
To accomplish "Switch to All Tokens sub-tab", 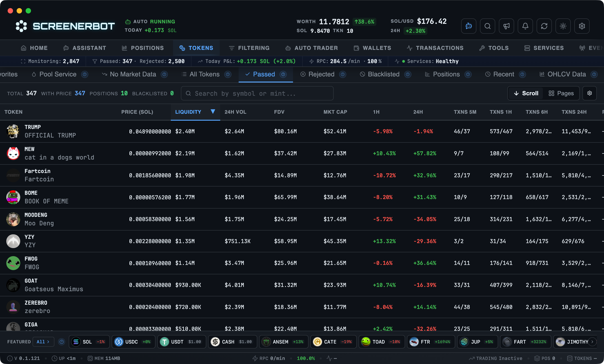I will click(200, 74).
